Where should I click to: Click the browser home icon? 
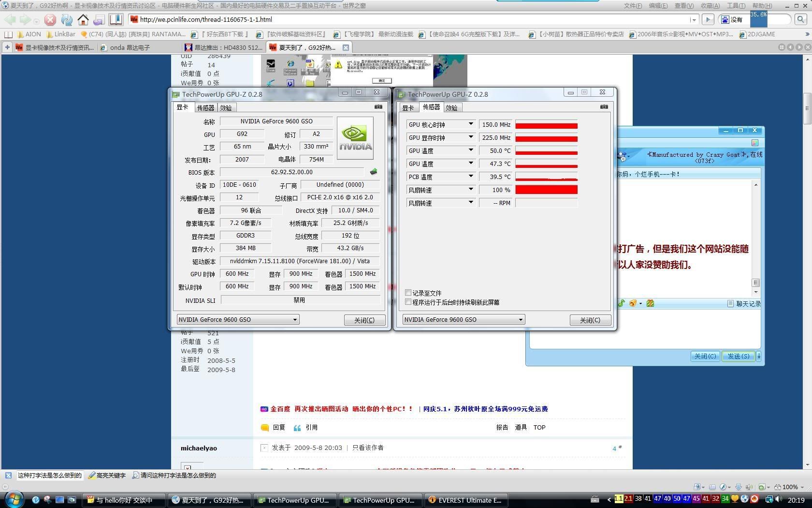click(83, 20)
